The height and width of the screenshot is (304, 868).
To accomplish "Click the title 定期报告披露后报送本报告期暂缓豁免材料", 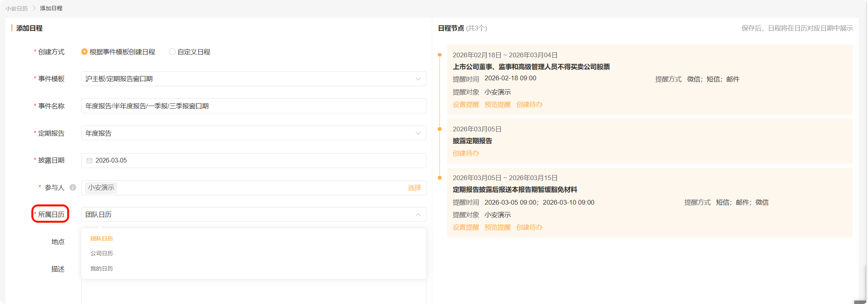I will [x=515, y=190].
